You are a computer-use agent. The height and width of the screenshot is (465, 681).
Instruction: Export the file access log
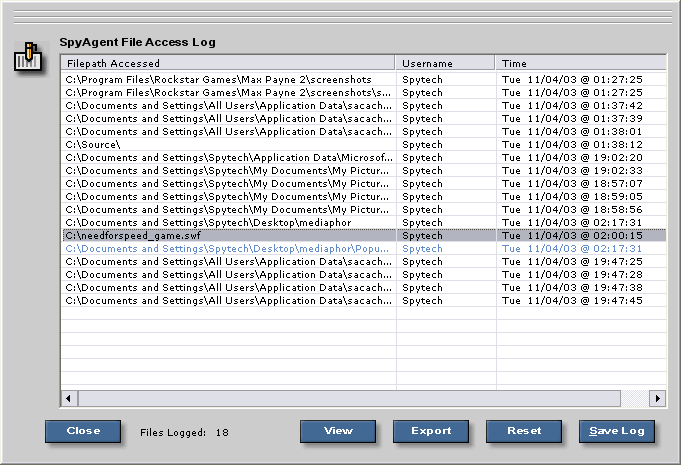(431, 431)
